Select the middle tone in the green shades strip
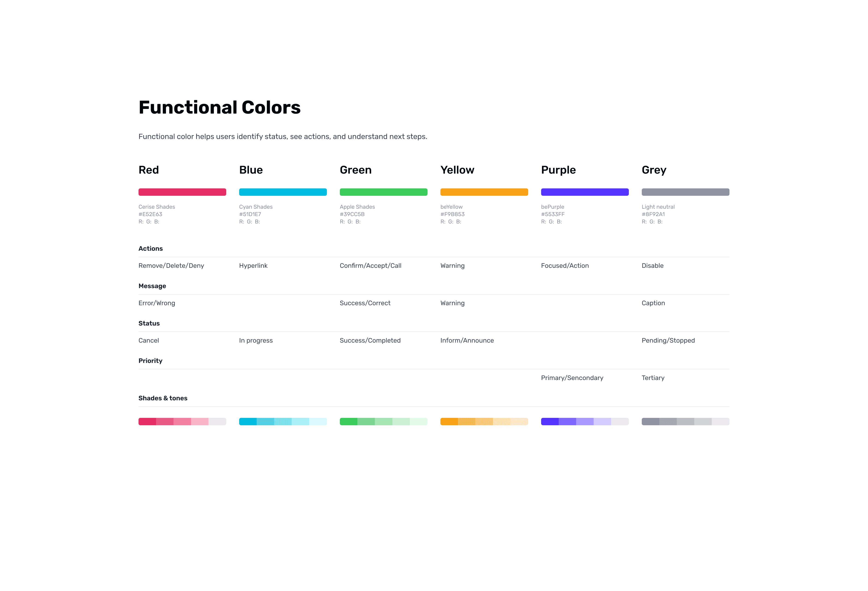868x591 pixels. [384, 421]
